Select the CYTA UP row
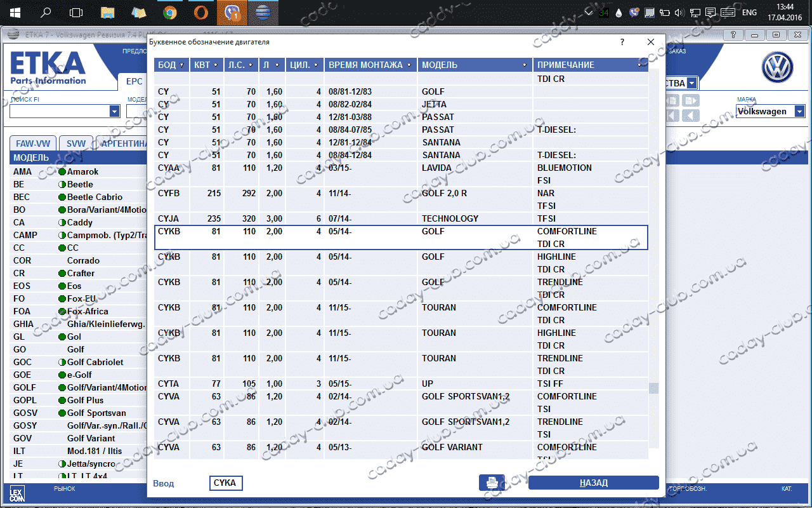 [x=401, y=384]
